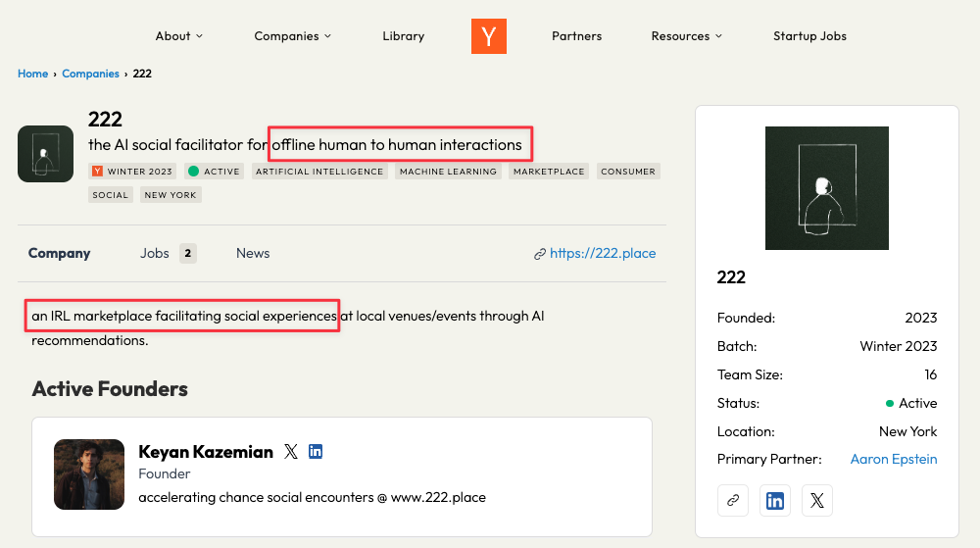Click the ACTIVE status tag
Image resolution: width=980 pixels, height=548 pixels.
215,172
